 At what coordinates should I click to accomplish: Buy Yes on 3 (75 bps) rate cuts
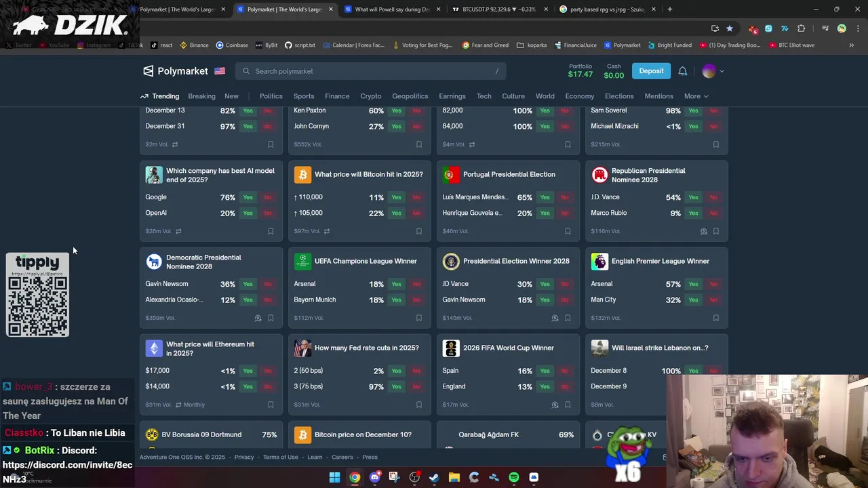click(396, 386)
